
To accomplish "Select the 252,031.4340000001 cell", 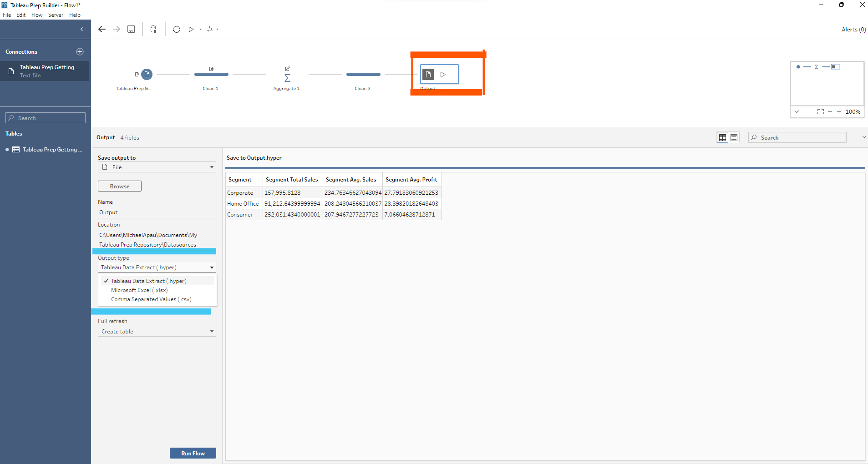I will [293, 215].
